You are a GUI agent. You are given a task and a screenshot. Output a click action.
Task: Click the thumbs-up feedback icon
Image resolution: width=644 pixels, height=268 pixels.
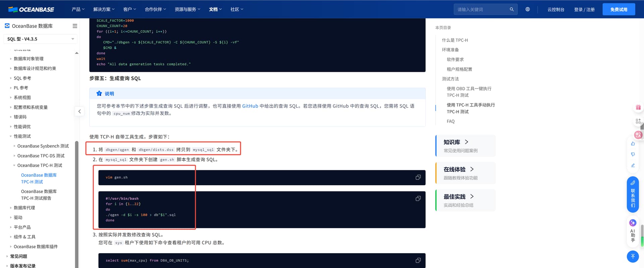633,144
